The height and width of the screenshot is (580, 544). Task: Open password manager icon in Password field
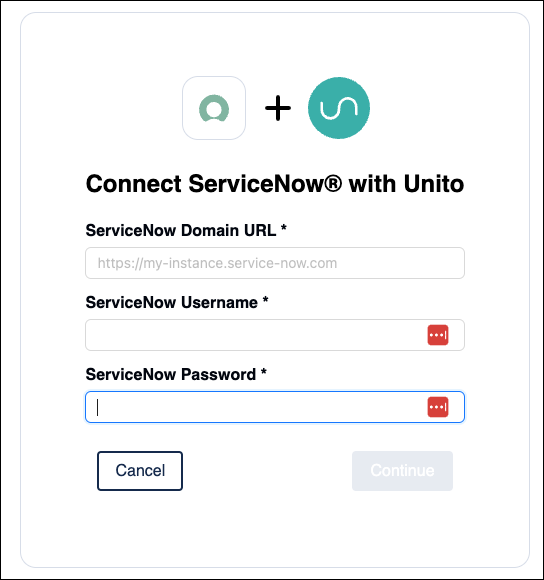pos(438,407)
